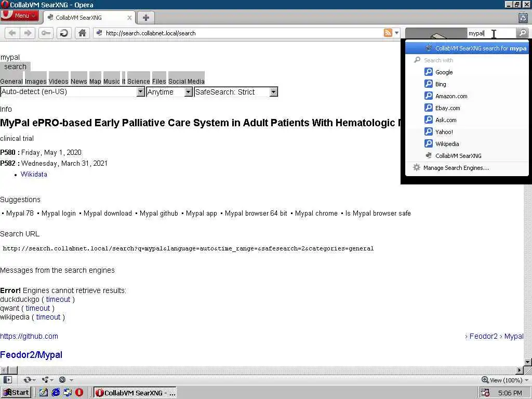The width and height of the screenshot is (532, 399).
Task: Open the wand password key button
Action: click(46, 33)
